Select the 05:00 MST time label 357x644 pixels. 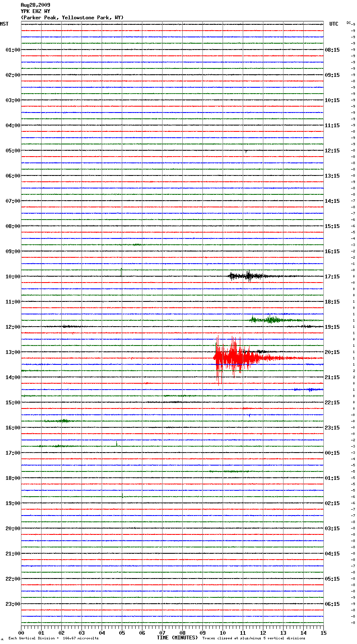click(13, 151)
